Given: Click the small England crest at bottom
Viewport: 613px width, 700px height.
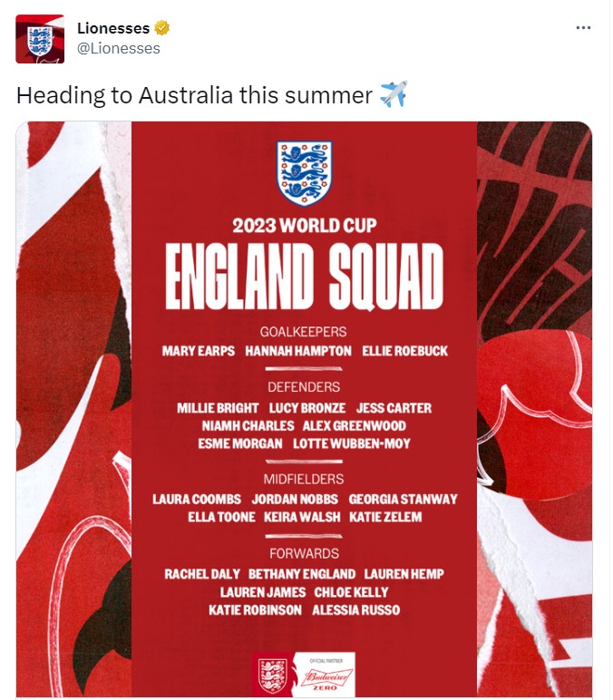Looking at the screenshot, I should (x=274, y=676).
